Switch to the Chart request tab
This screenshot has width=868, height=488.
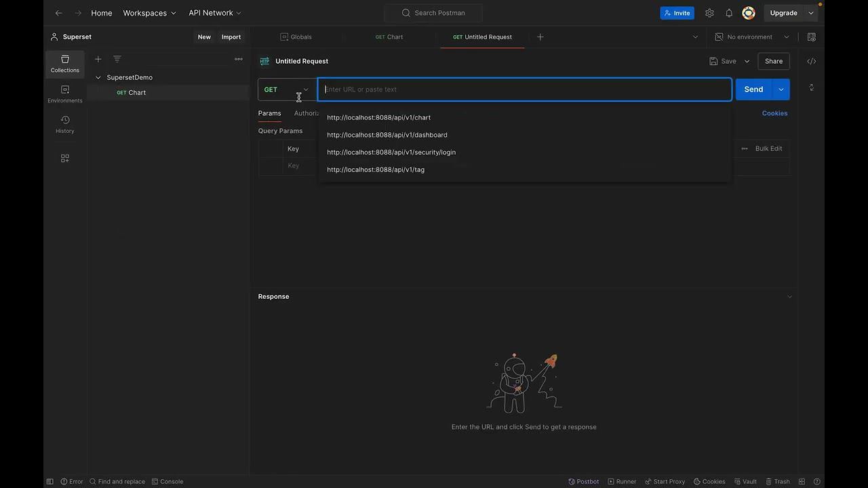coord(389,37)
